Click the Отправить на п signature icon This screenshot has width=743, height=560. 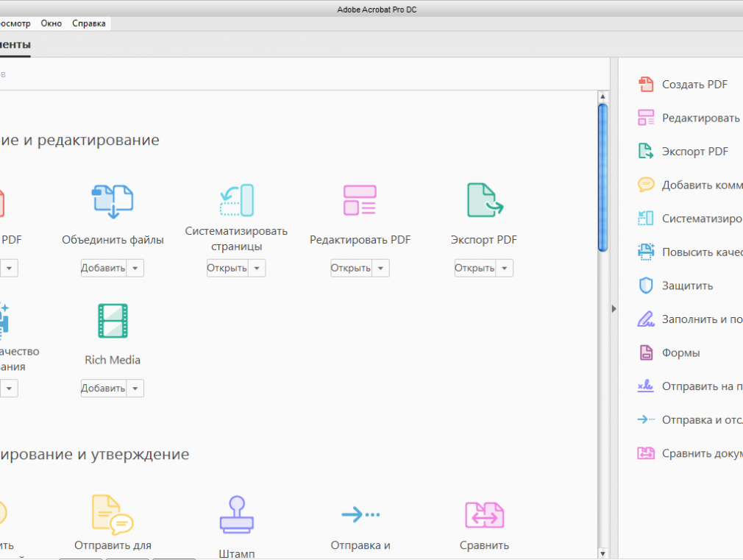[x=646, y=386]
